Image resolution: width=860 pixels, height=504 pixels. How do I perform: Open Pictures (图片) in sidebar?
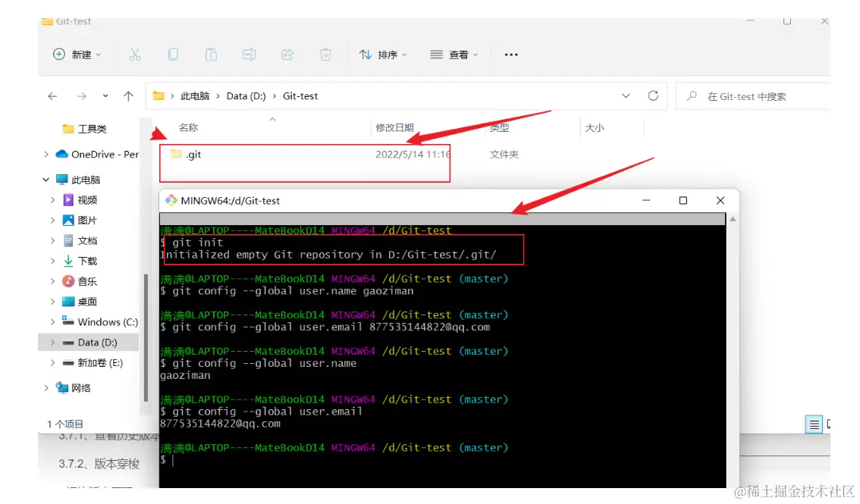coord(80,221)
